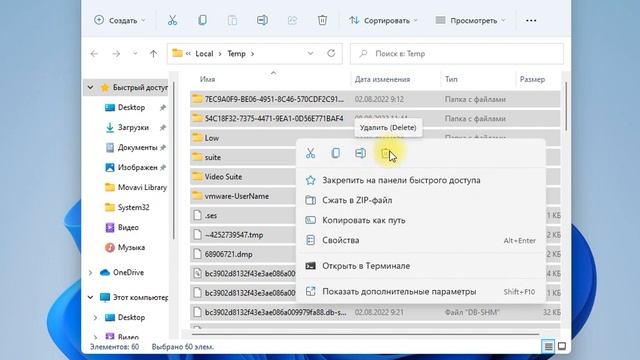Select folder 7EC9A0F9-BE06-4951-8C46-570CDF2C91...
This screenshot has width=640, height=360.
pos(375,99)
